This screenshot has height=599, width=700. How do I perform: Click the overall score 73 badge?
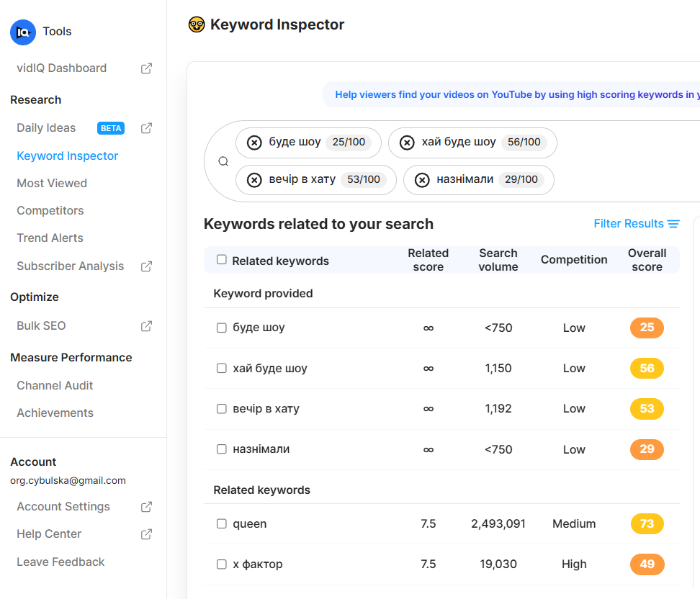pyautogui.click(x=647, y=523)
